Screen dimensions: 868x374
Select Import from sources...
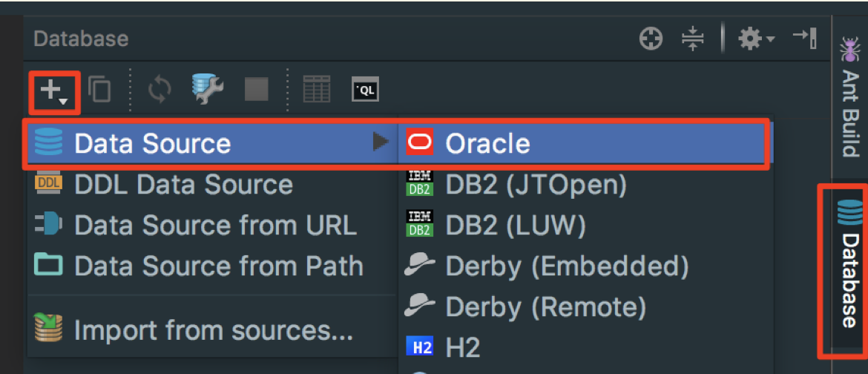[213, 330]
